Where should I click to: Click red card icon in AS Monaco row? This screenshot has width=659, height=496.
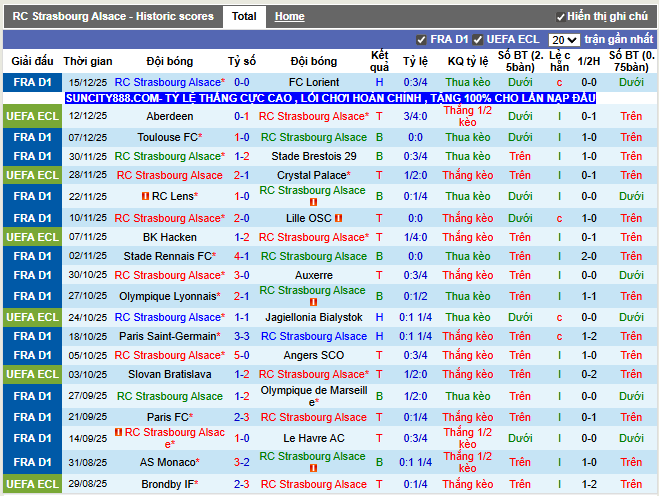tap(313, 468)
